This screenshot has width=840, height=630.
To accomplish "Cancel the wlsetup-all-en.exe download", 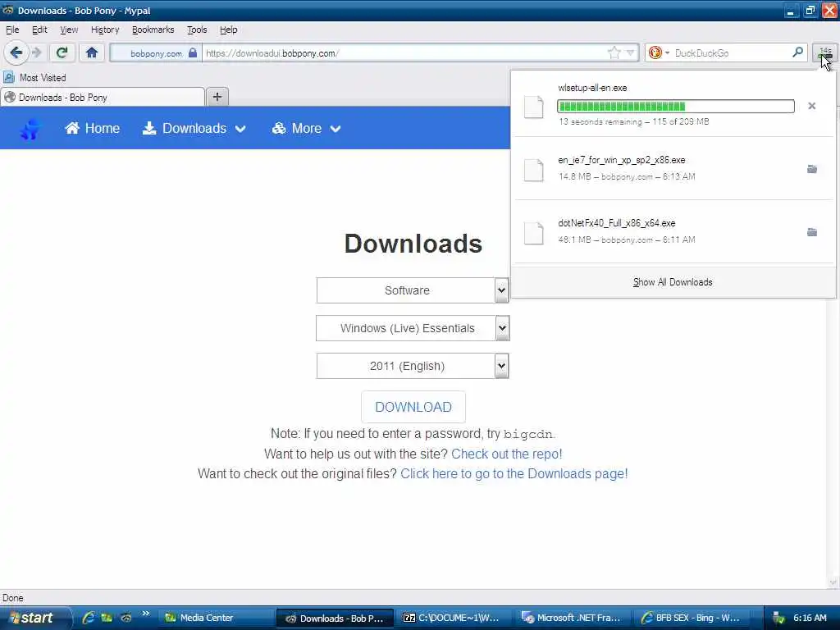I will [811, 106].
